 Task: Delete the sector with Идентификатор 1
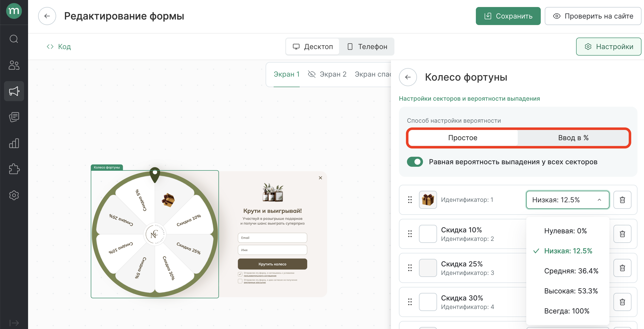pyautogui.click(x=622, y=200)
